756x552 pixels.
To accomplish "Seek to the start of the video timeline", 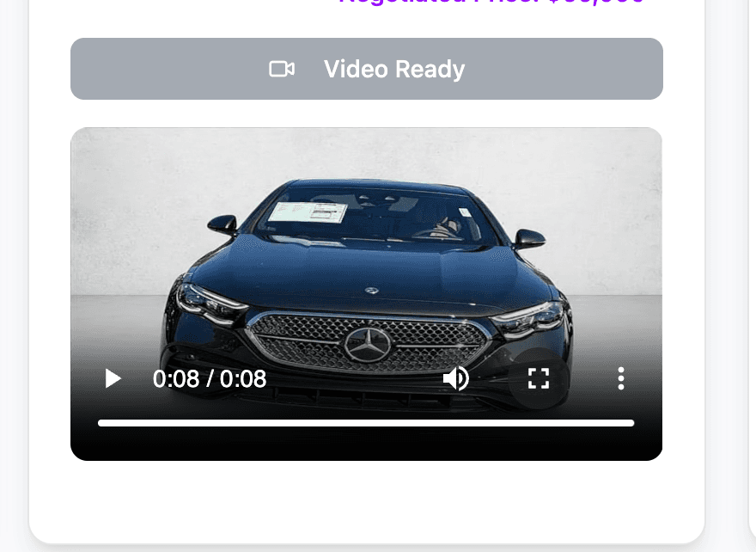I will click(100, 423).
